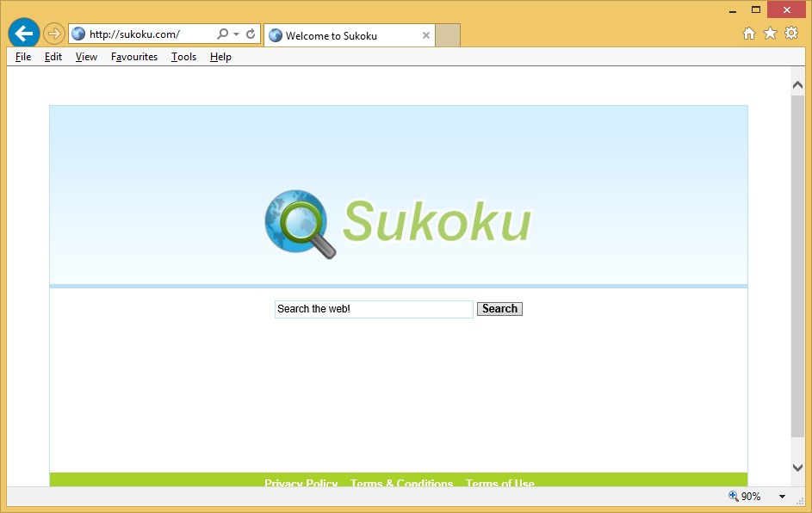Click the scrollbar down arrow
The height and width of the screenshot is (513, 812).
pos(797,467)
